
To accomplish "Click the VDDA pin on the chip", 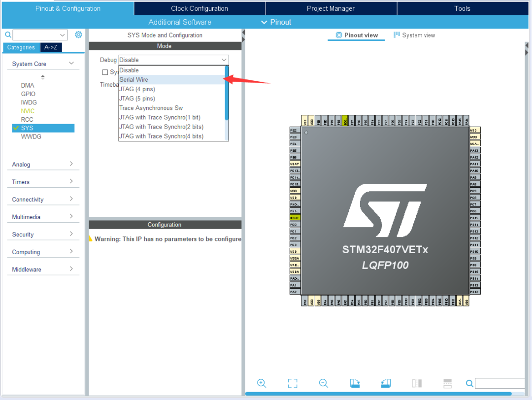I will 295,272.
